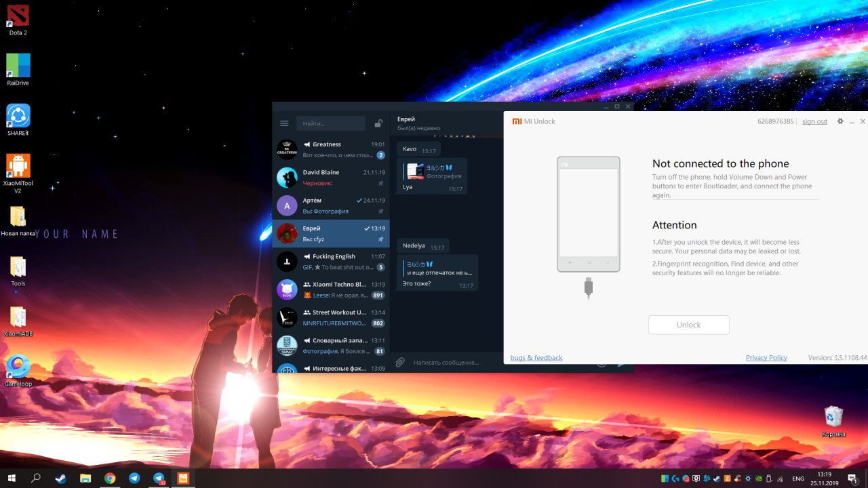Screen dimensions: 868x488
Task: Open Mi Unlock settings gear
Action: coord(840,121)
